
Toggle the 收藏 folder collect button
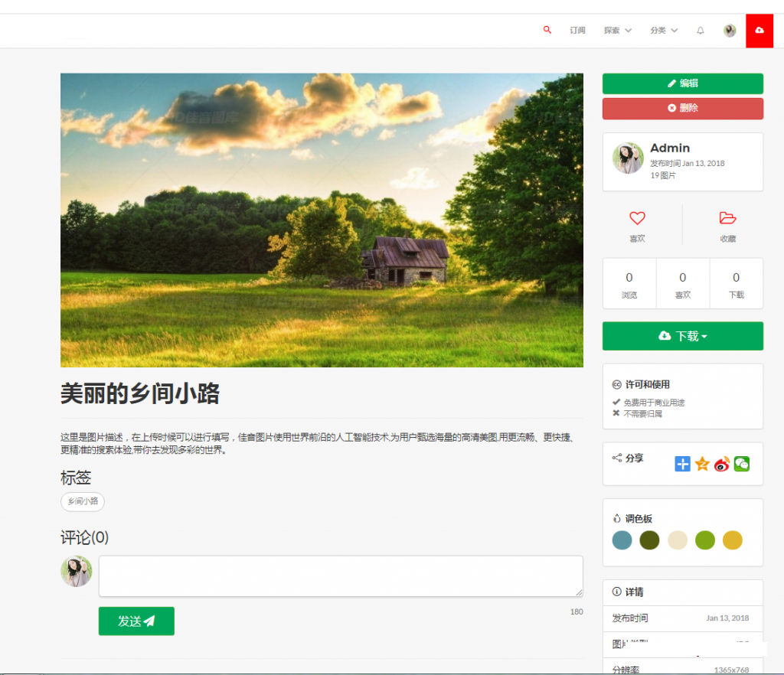point(727,225)
